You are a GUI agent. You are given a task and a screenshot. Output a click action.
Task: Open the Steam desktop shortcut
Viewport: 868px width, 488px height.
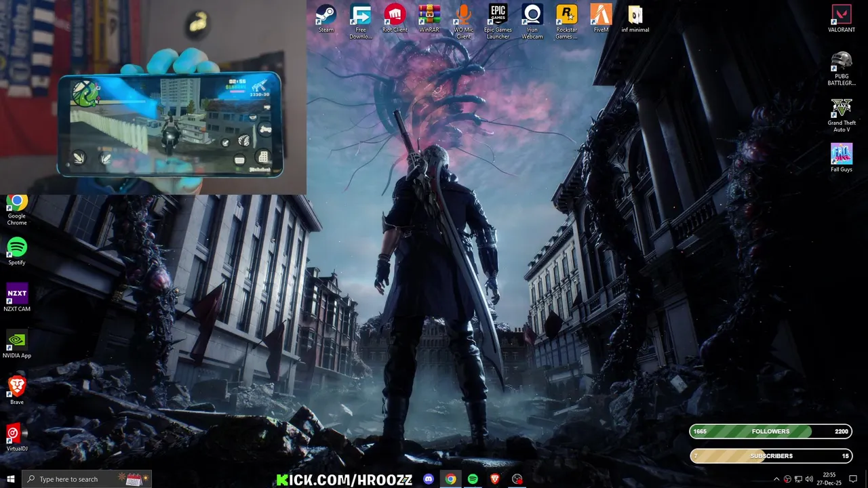click(326, 18)
